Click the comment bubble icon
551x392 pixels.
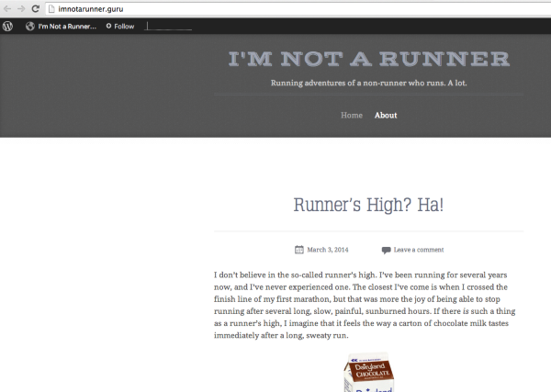click(386, 249)
